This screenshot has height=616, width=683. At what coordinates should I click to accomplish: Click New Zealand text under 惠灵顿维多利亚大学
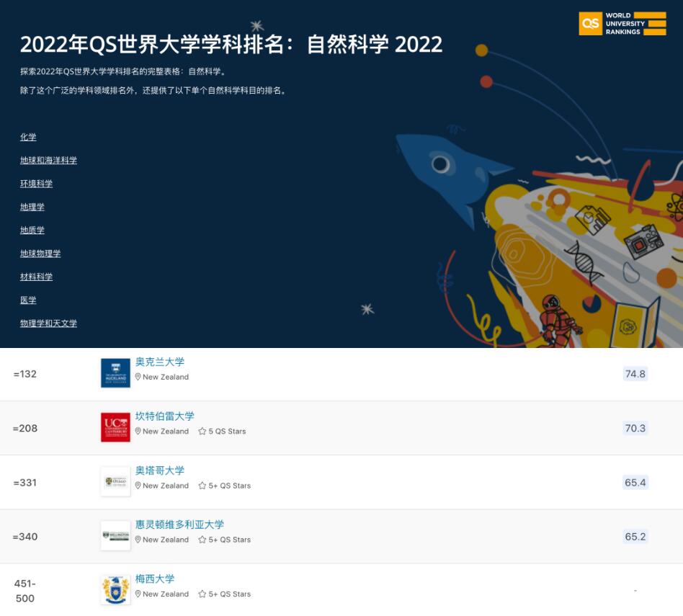click(x=166, y=540)
